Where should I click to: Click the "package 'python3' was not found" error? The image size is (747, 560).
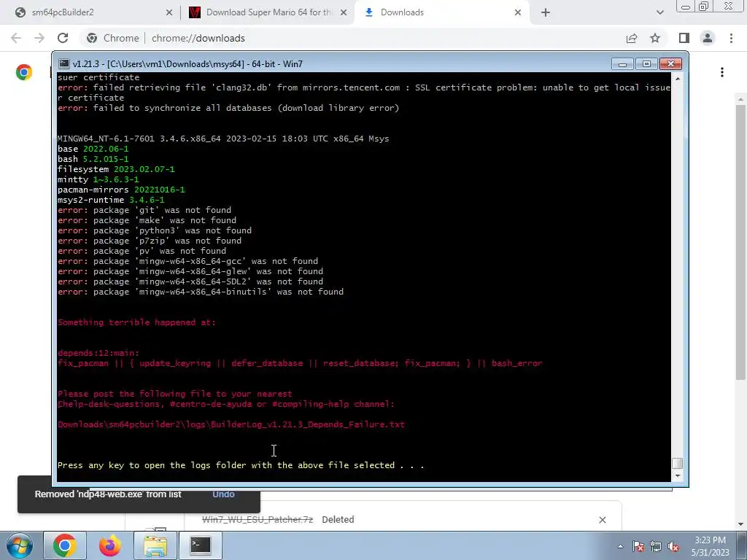coord(155,230)
